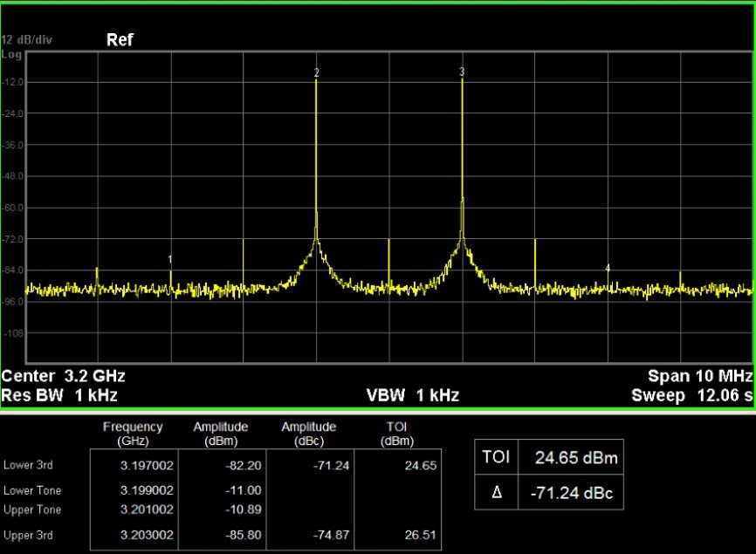The width and height of the screenshot is (756, 554).
Task: Select the Lower Tone frequency value 3.199002
Action: [148, 490]
